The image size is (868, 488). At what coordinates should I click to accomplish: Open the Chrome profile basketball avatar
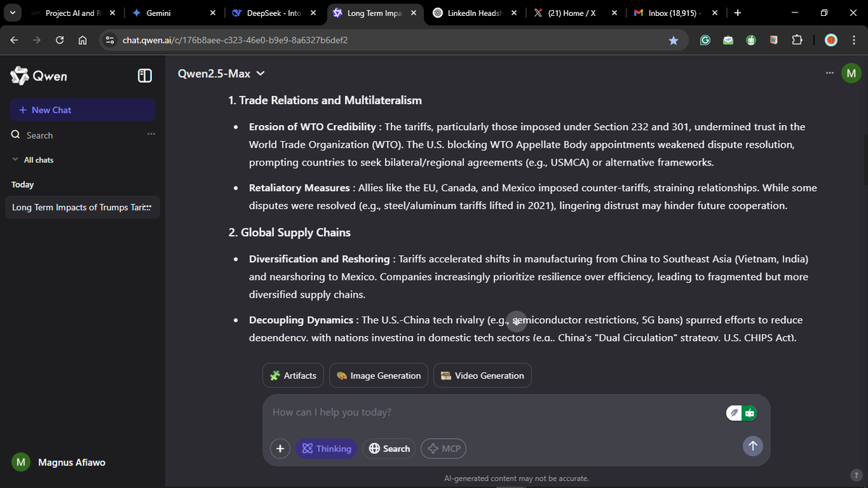pos(830,40)
